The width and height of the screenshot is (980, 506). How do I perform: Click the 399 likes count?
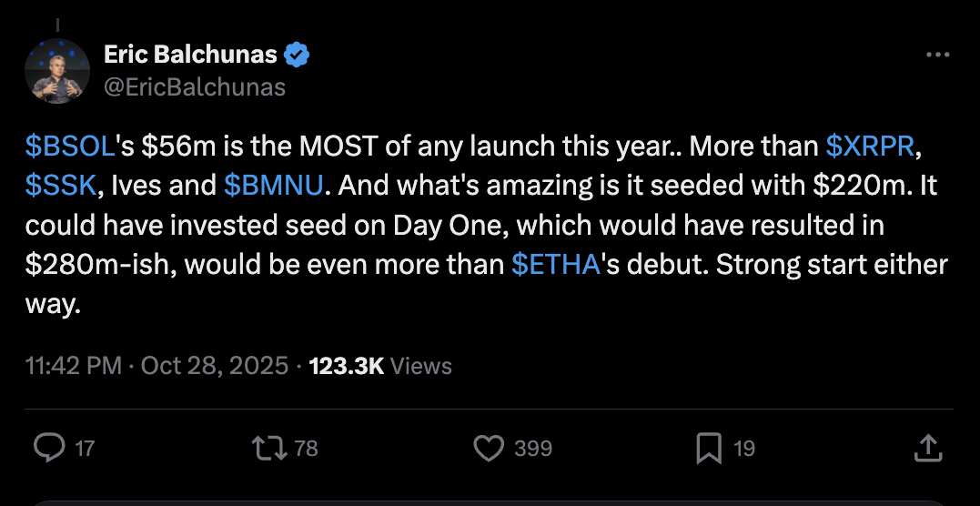[x=532, y=449]
